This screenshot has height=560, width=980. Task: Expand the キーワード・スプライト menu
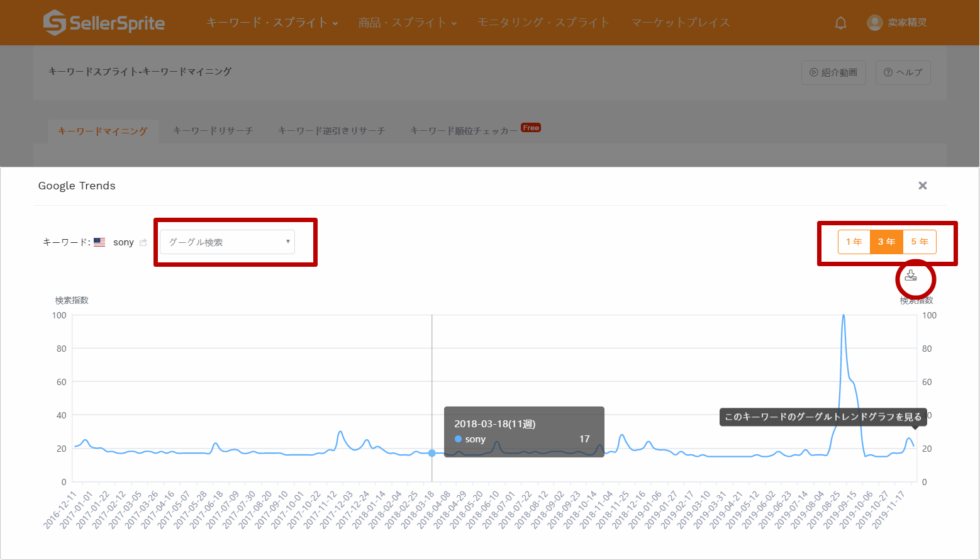coord(272,23)
